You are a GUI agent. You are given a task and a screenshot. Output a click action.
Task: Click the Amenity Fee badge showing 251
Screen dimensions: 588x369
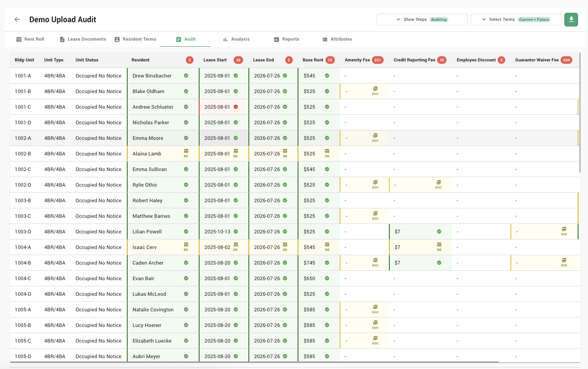coord(377,60)
